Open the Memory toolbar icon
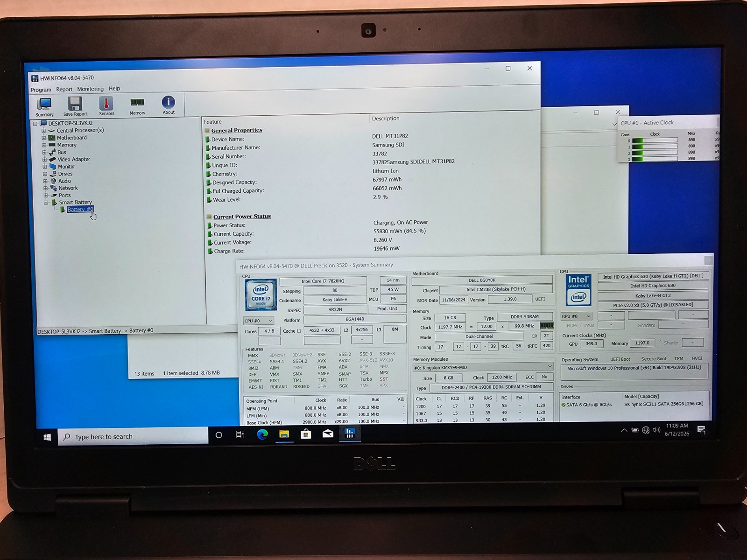This screenshot has width=747, height=560. (x=137, y=105)
